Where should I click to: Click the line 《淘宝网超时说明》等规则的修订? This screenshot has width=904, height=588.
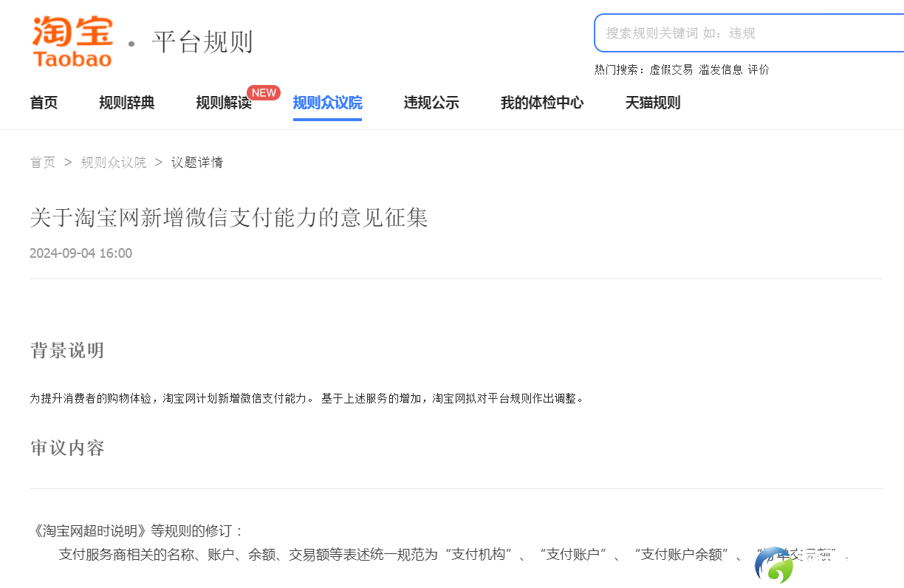[x=137, y=531]
